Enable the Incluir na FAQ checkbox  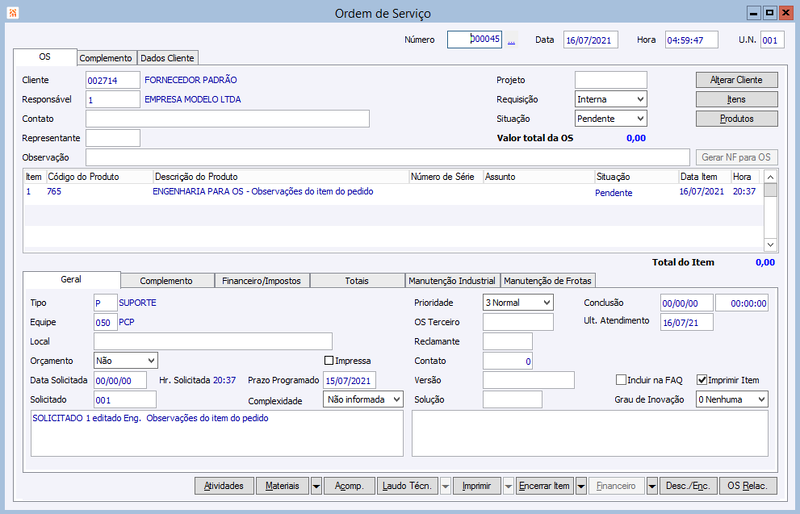coord(621,380)
